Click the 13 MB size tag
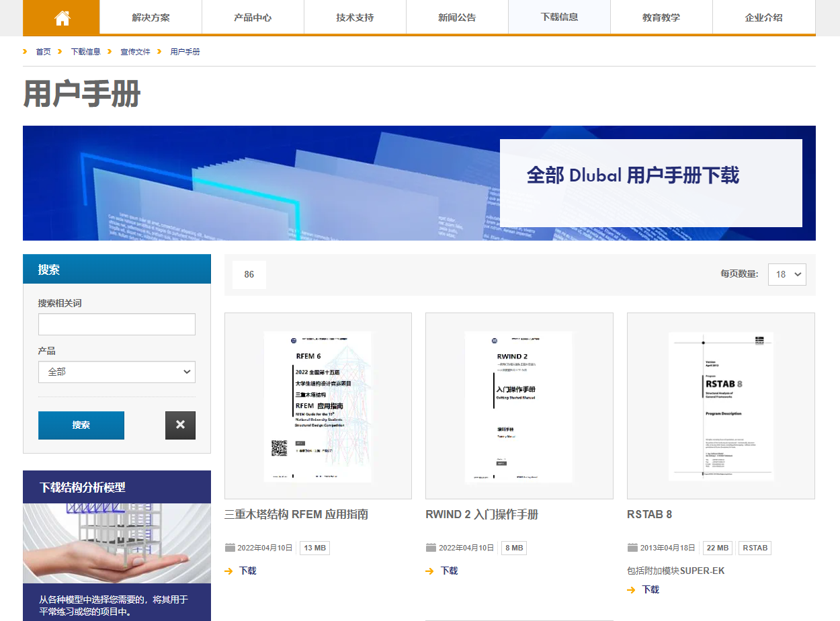 (314, 548)
